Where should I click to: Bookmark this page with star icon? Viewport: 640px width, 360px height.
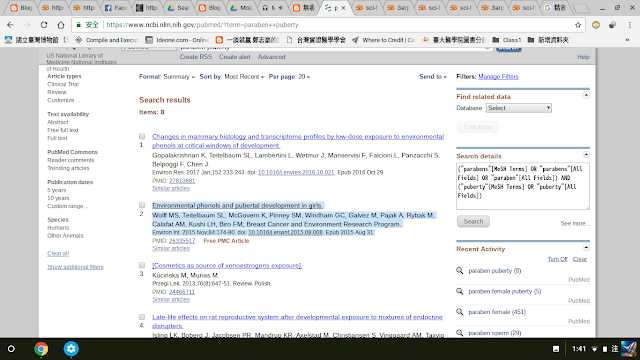tap(578, 25)
